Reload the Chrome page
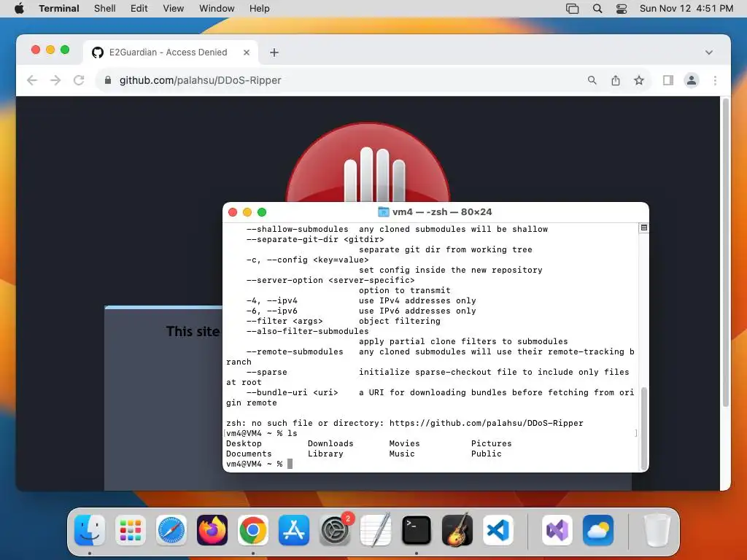 pos(79,80)
